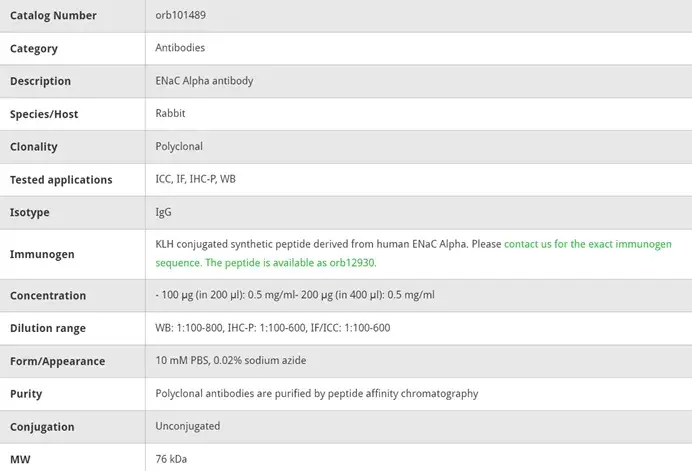Click the 'ICC, IF, IHC-P, WB' applications text
Screen dimensions: 692x471
196,180
